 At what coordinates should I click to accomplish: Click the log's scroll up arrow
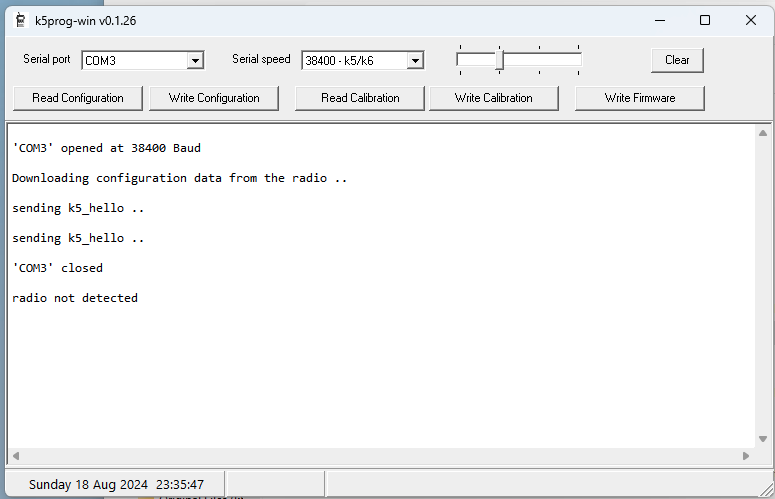[763, 133]
